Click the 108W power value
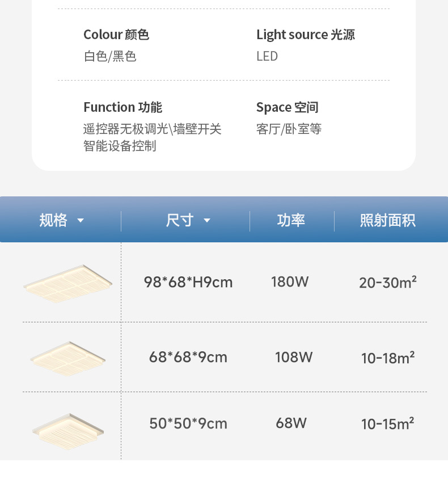Viewport: 448px width, 479px height. [294, 357]
